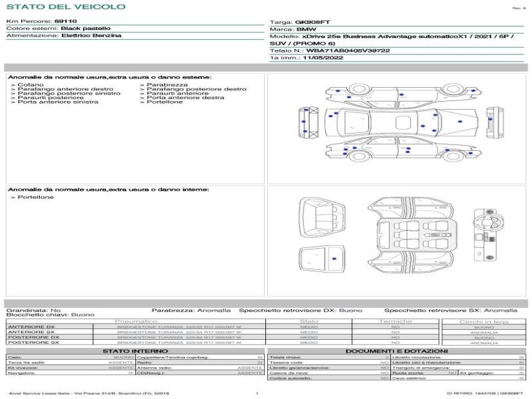Click the Arval Service Lease Italia footer address
532x399 pixels.
(x=89, y=393)
